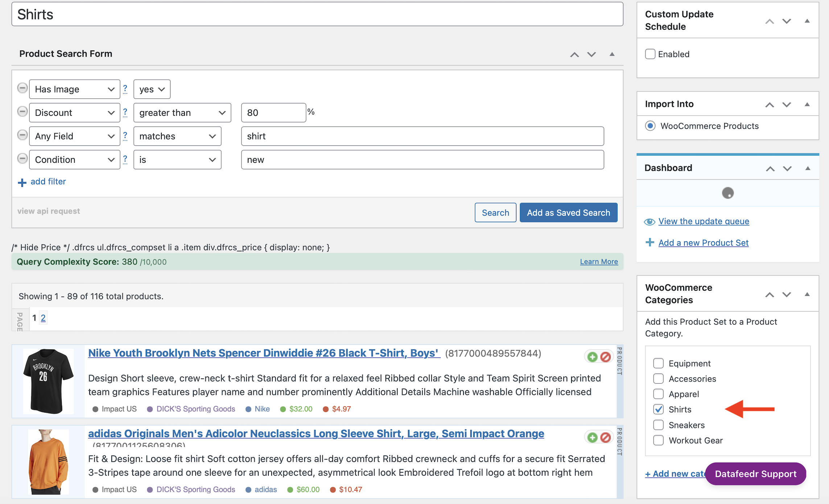Open the Has Image field dropdown
This screenshot has width=829, height=504.
[75, 89]
